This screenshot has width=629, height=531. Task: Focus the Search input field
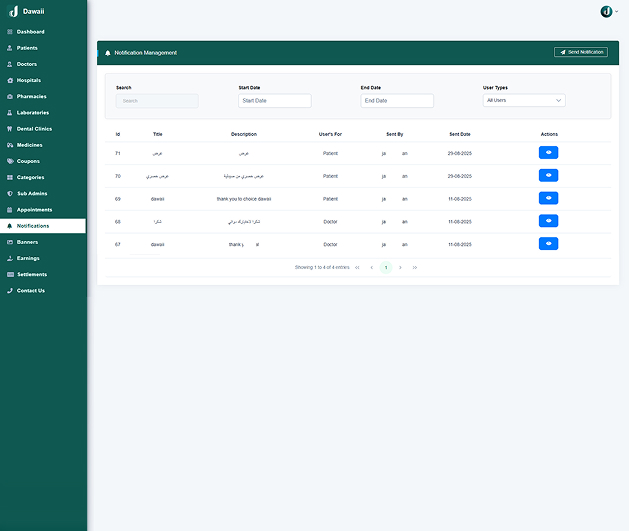tap(157, 101)
